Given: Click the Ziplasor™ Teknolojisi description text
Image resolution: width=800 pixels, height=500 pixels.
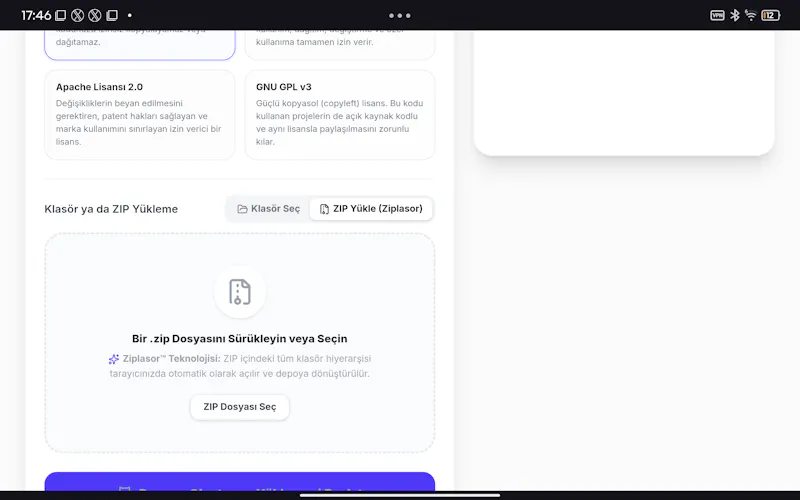Looking at the screenshot, I should (240, 366).
